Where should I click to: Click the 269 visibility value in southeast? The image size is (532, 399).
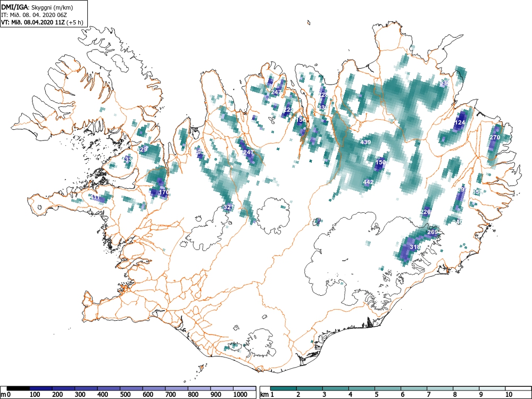[433, 232]
